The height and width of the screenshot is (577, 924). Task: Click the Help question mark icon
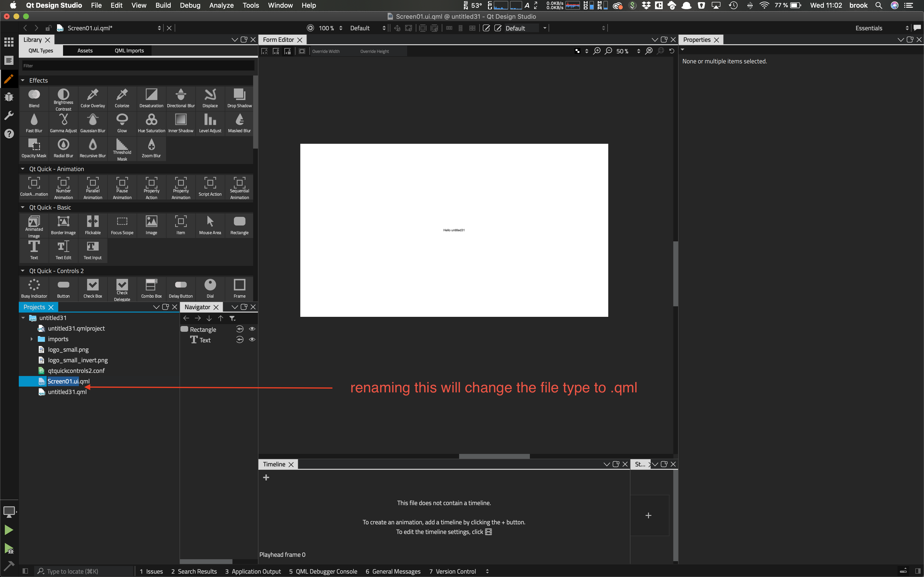click(x=9, y=134)
